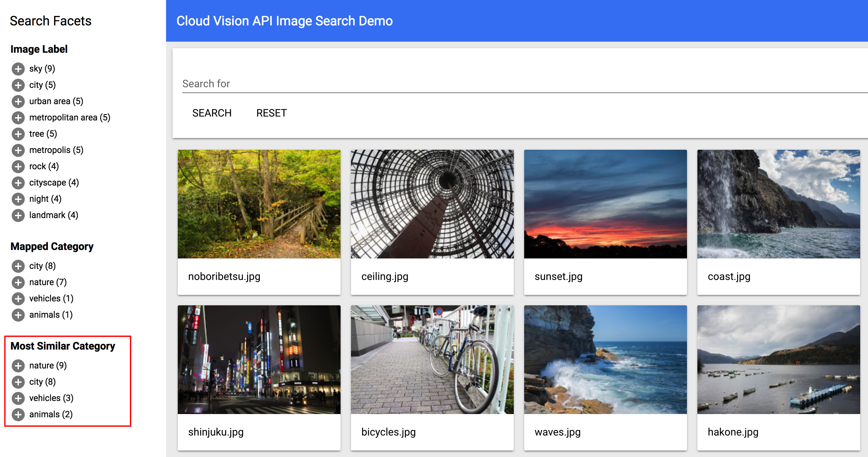Select the 'tree (5)' label text
The width and height of the screenshot is (868, 457).
43,134
